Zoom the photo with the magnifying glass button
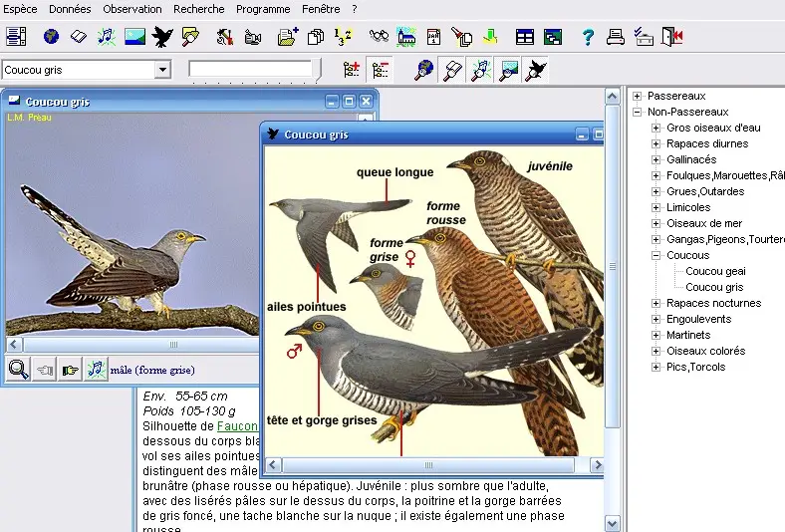Viewport: 785px width, 532px height. point(18,370)
